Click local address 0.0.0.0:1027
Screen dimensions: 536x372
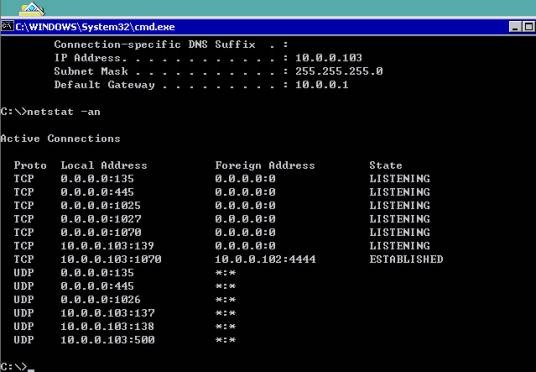(101, 219)
